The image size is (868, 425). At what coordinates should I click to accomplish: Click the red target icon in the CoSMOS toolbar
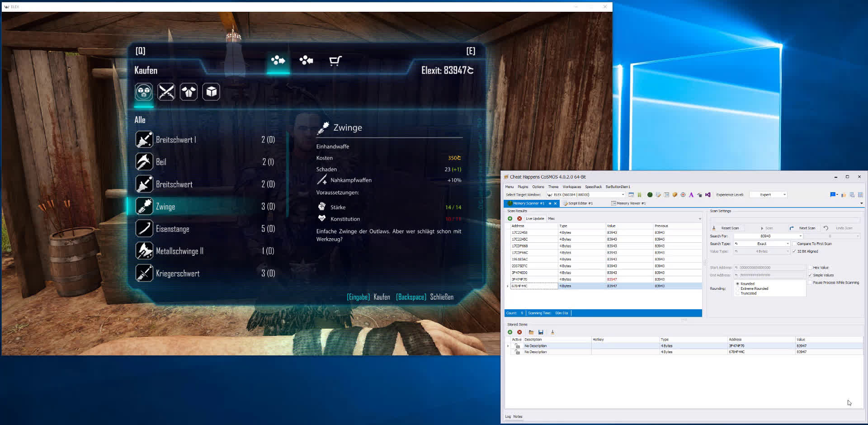click(x=683, y=195)
